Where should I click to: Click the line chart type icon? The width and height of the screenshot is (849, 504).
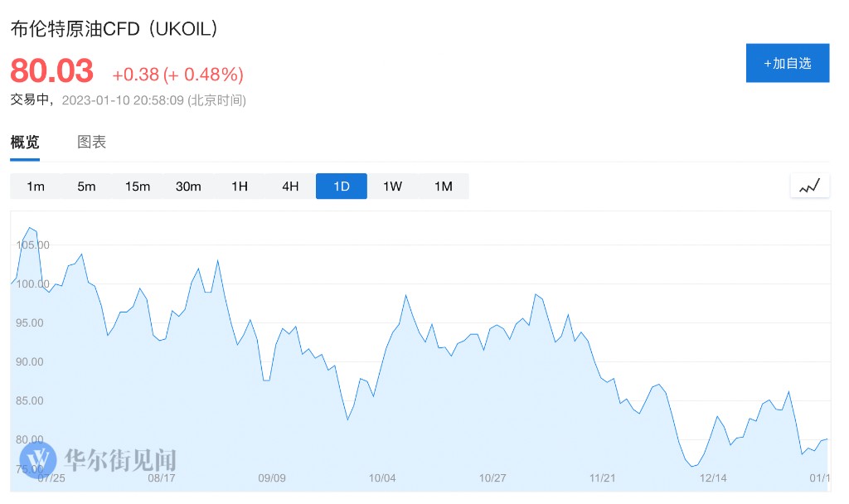click(809, 187)
